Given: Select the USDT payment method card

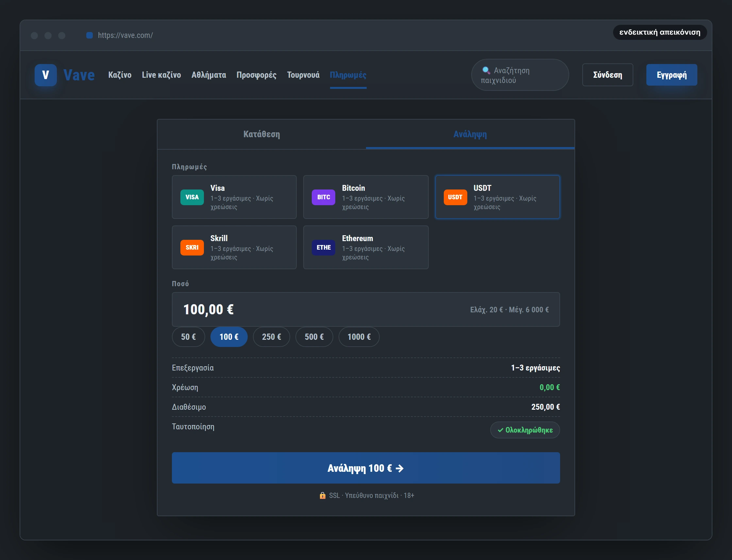Looking at the screenshot, I should tap(497, 197).
